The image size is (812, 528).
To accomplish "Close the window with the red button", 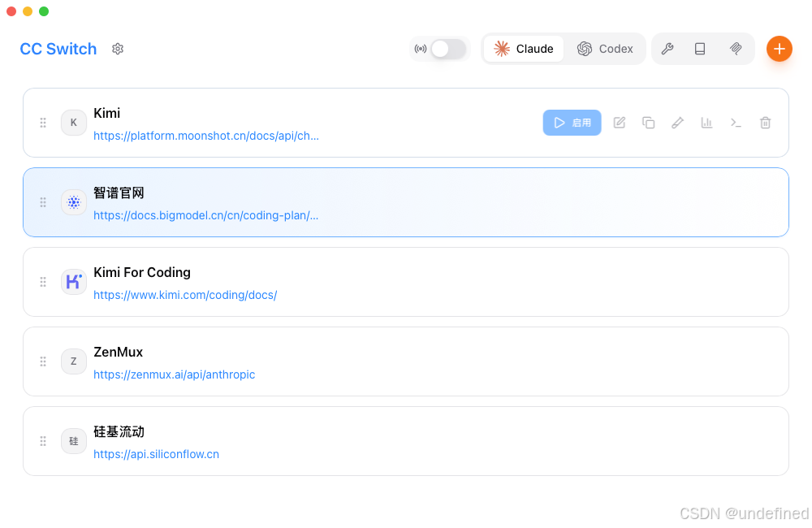I will [x=11, y=11].
